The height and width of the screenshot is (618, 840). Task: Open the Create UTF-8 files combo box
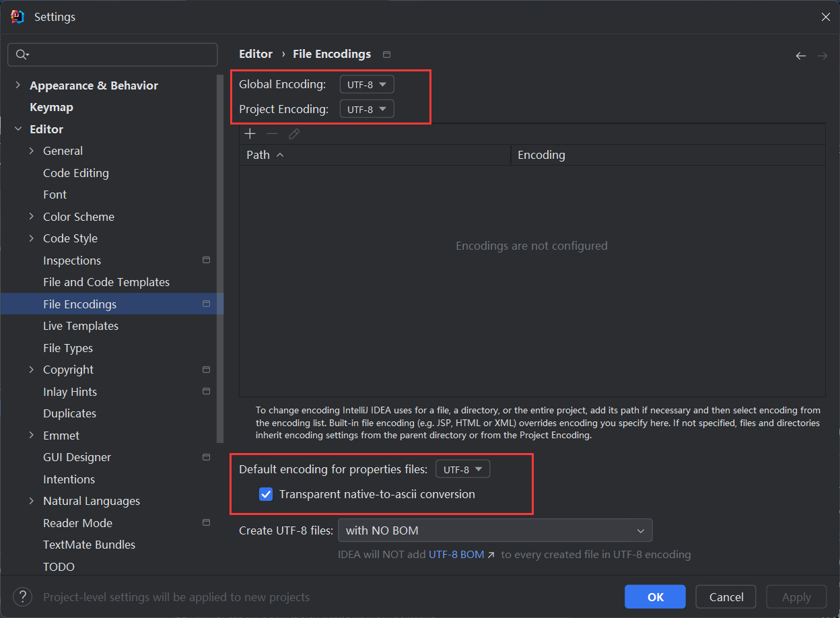(495, 530)
